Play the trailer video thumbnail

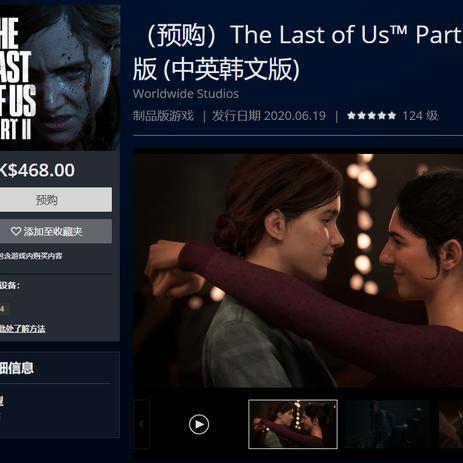point(199,424)
